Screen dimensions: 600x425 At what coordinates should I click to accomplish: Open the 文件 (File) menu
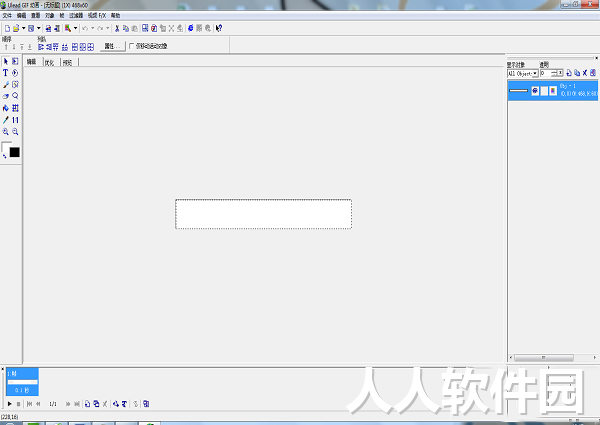[x=7, y=16]
